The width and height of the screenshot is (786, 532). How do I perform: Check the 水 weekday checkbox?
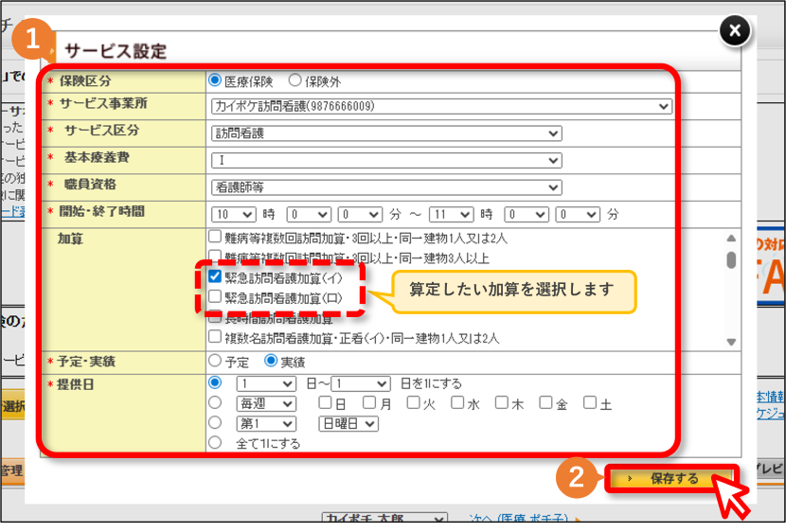pyautogui.click(x=457, y=402)
